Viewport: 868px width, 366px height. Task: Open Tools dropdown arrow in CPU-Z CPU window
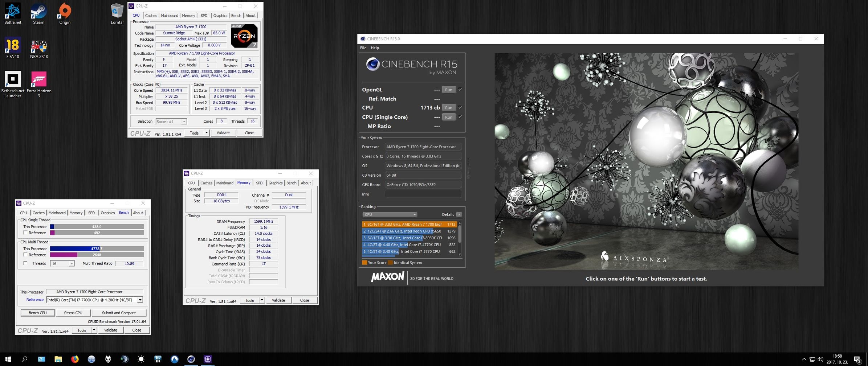206,133
